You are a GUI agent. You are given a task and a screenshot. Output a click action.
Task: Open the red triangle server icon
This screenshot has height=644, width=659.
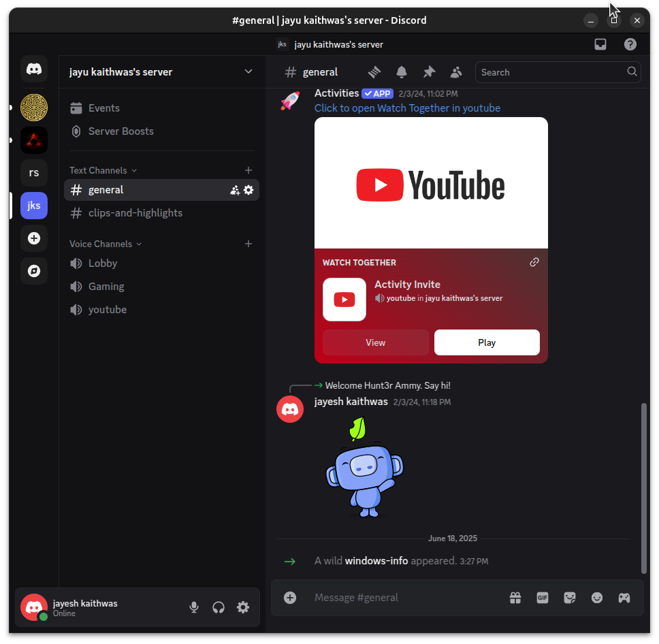tap(34, 140)
